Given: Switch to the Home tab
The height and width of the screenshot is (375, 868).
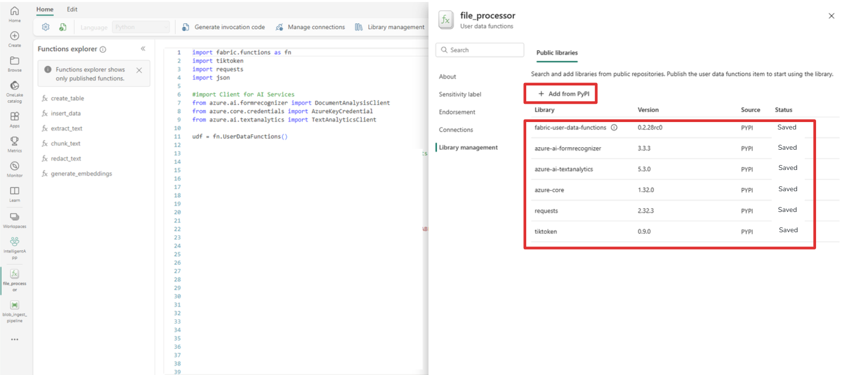Looking at the screenshot, I should (45, 9).
